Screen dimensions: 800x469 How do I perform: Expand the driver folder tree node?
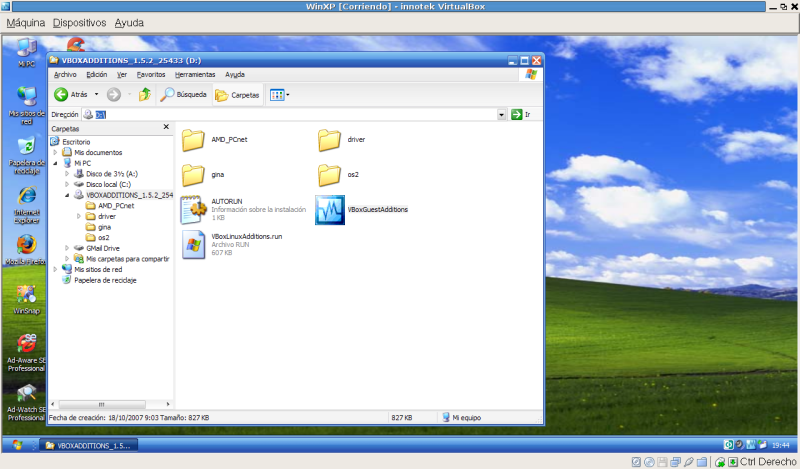point(79,216)
